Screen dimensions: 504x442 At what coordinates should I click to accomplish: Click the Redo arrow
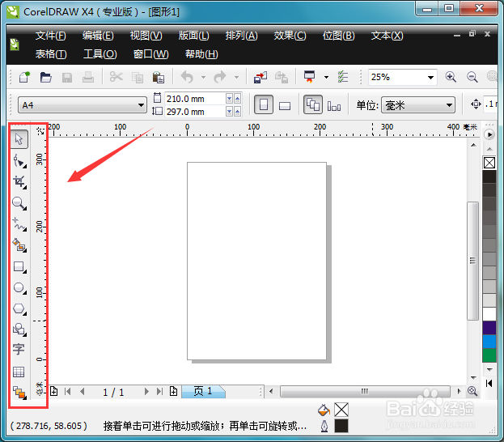coord(220,77)
